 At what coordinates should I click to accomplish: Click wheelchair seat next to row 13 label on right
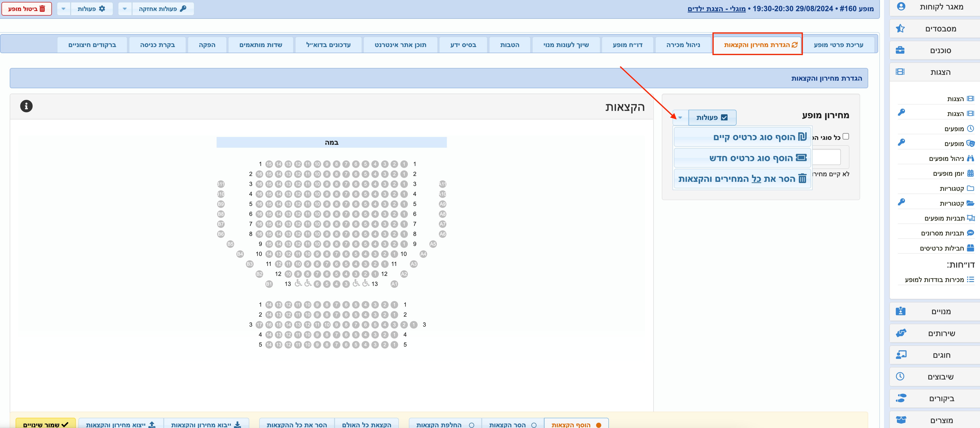[x=365, y=283]
